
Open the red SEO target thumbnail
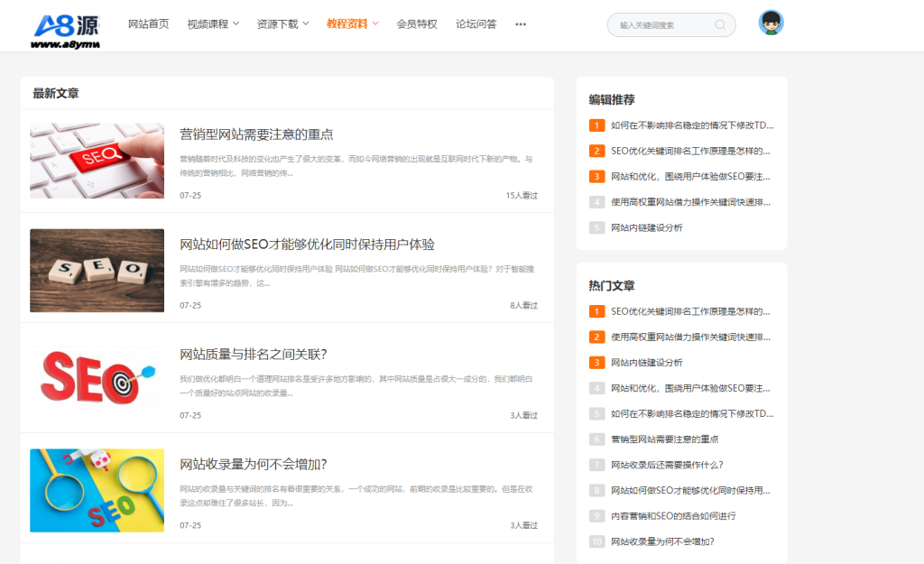[97, 379]
